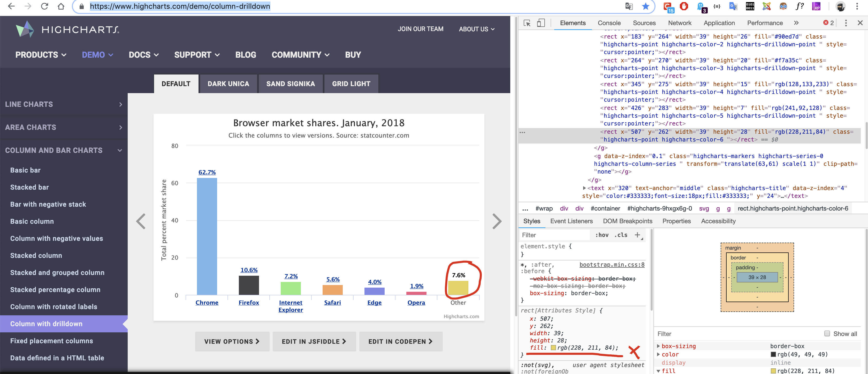This screenshot has width=868, height=374.
Task: Collapse the fill computed property
Action: click(658, 371)
